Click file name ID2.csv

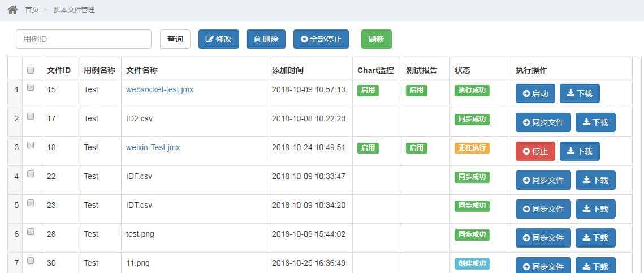139,118
